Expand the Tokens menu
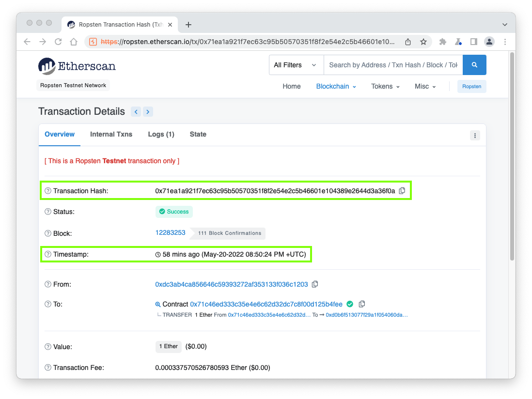The width and height of the screenshot is (532, 399). [x=385, y=87]
